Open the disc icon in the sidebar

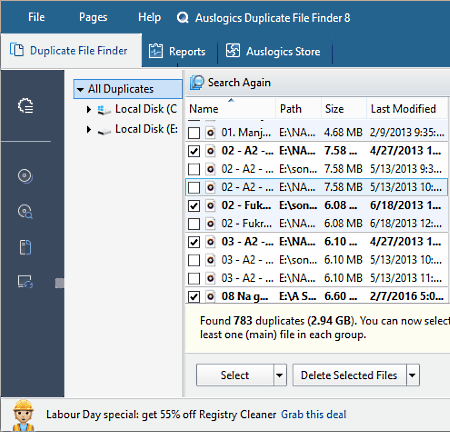point(25,176)
